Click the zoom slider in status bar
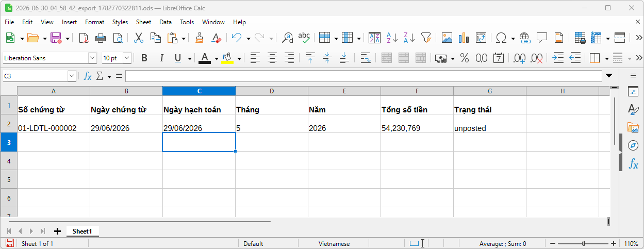This screenshot has width=644, height=249. (583, 243)
